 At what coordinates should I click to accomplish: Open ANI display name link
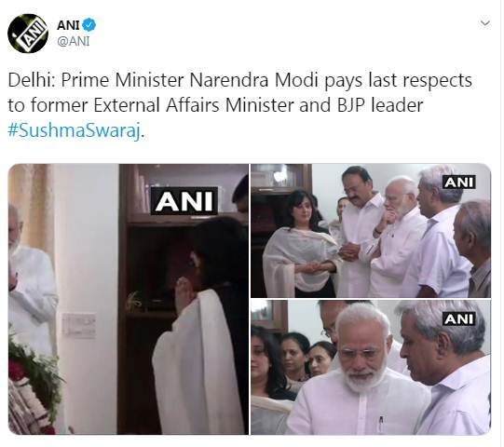[68, 25]
